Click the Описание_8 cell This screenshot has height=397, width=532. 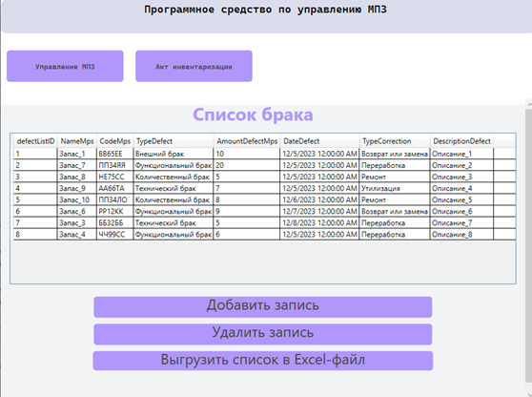point(461,235)
